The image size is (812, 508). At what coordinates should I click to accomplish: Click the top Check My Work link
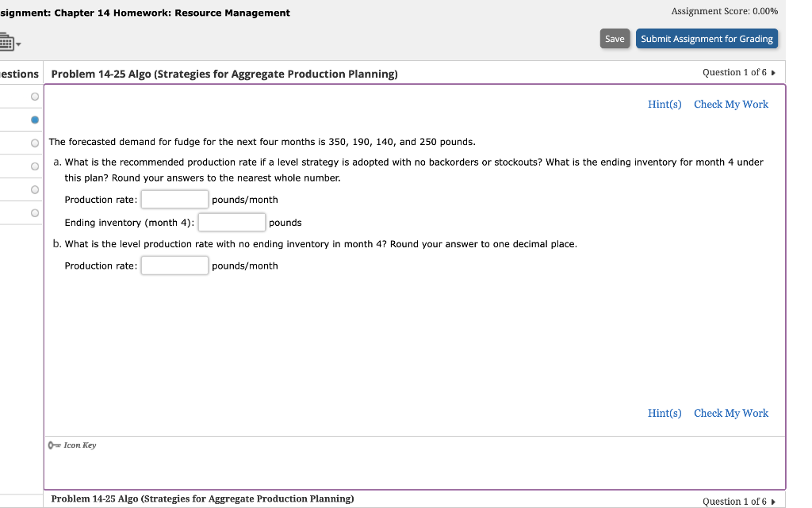(x=730, y=104)
